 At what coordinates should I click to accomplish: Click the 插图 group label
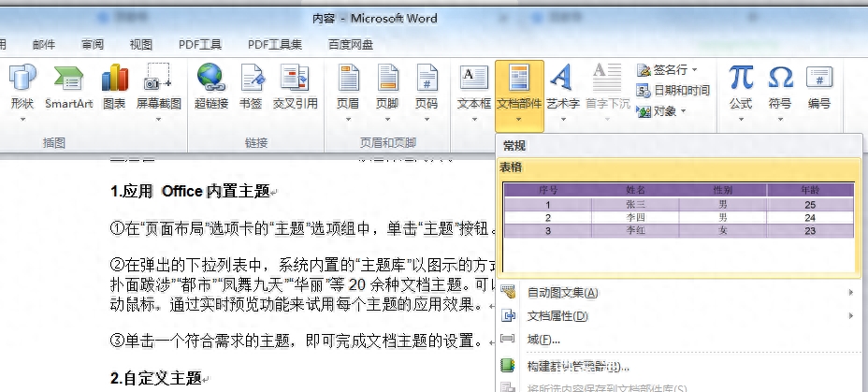click(x=53, y=143)
